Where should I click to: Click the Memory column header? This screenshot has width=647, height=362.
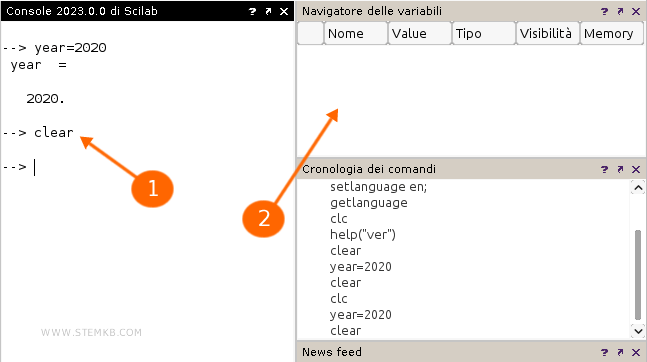(612, 33)
